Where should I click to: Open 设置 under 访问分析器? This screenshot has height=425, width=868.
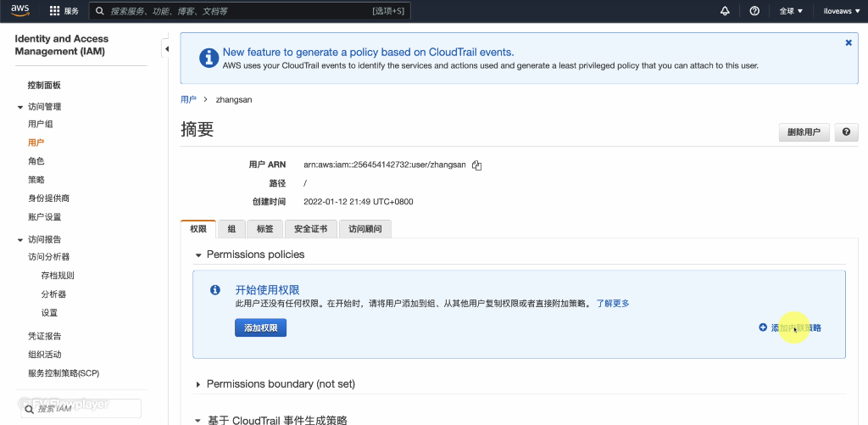click(49, 312)
